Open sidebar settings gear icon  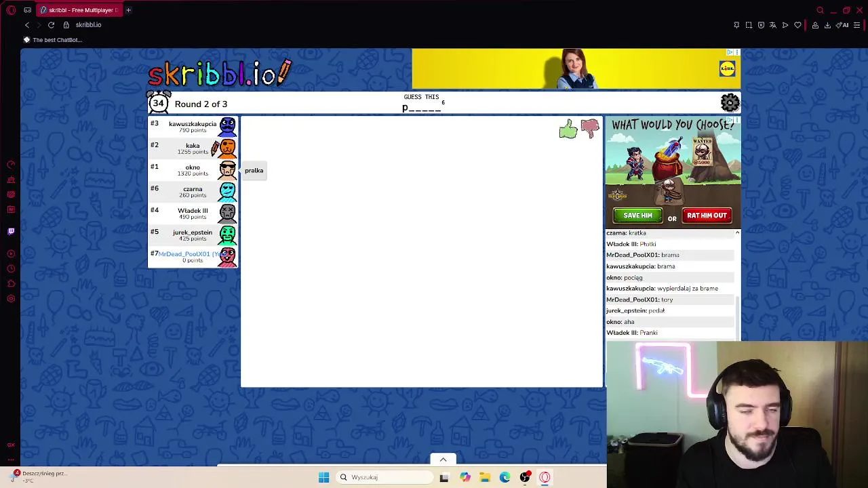click(11, 299)
